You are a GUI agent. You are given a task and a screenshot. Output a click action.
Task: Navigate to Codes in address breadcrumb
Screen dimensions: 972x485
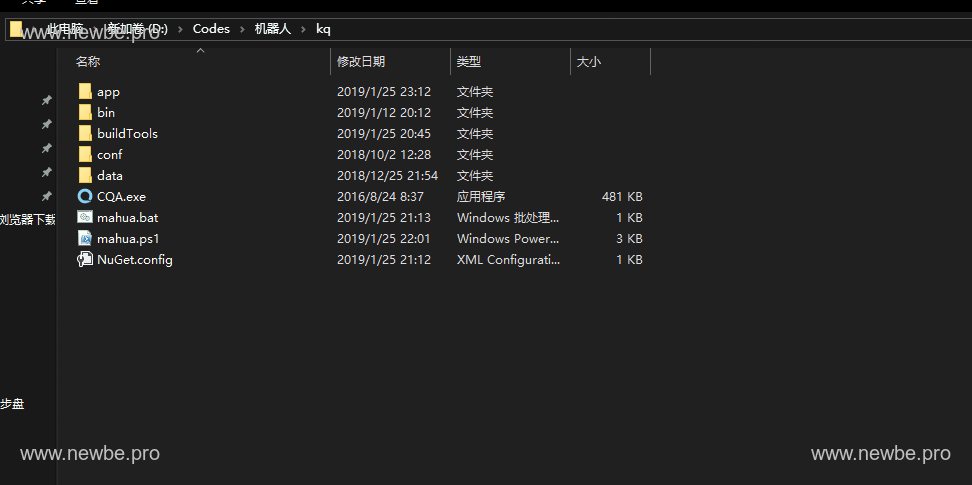[211, 29]
